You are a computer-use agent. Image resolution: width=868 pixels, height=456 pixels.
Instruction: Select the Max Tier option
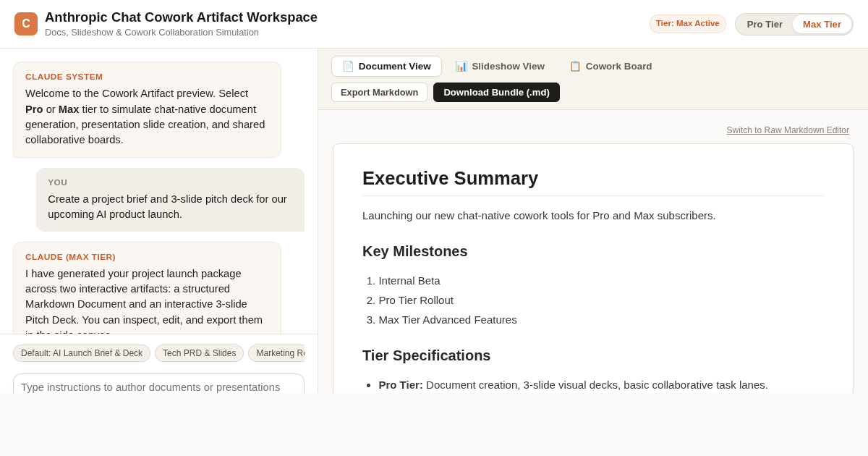tap(822, 25)
